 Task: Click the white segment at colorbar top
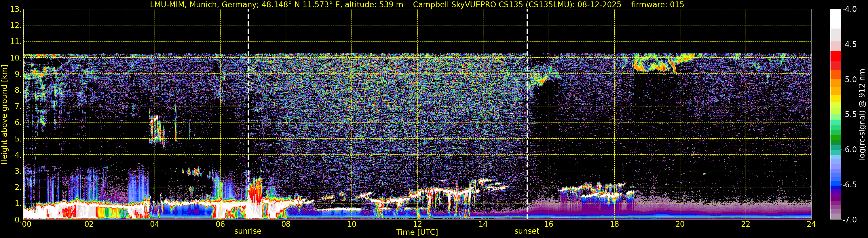coord(836,19)
